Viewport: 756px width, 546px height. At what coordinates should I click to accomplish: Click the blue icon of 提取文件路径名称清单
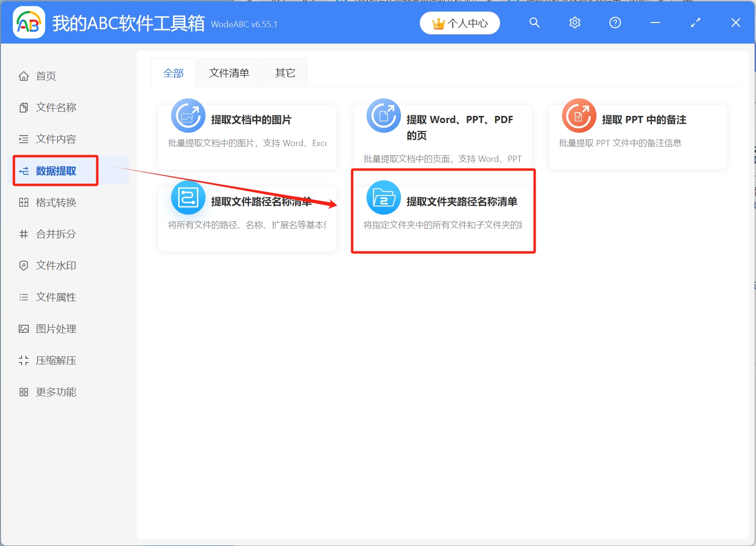coord(188,197)
